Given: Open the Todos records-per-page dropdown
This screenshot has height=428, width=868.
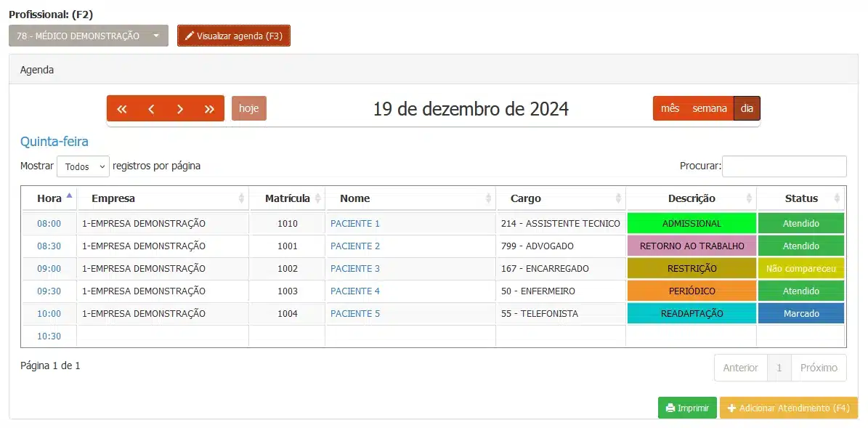Looking at the screenshot, I should 83,166.
